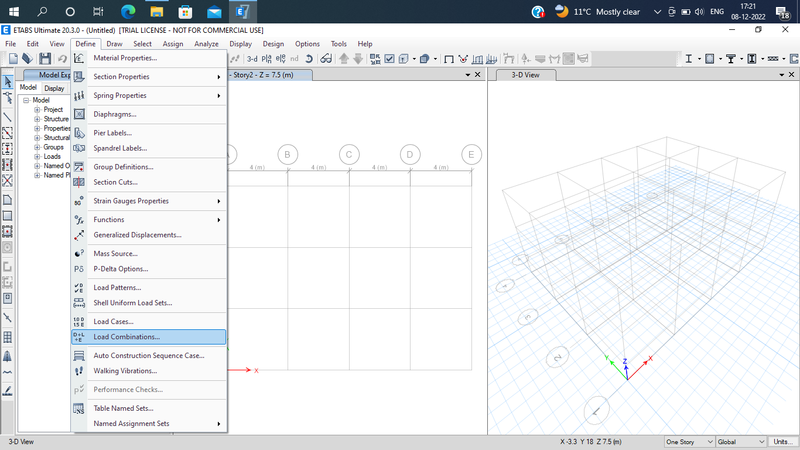The image size is (800, 450).
Task: Click the show undeformed shape icon
Action: tap(449, 59)
